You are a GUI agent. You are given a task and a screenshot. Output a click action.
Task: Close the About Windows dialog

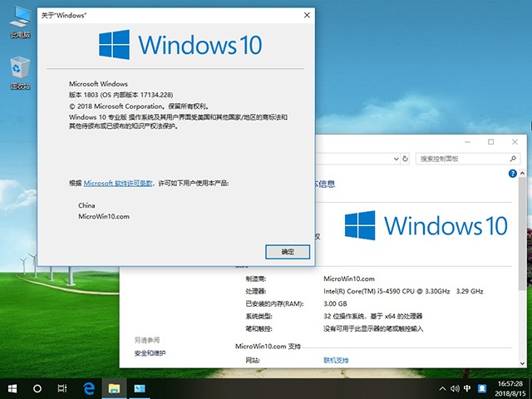coord(307,15)
